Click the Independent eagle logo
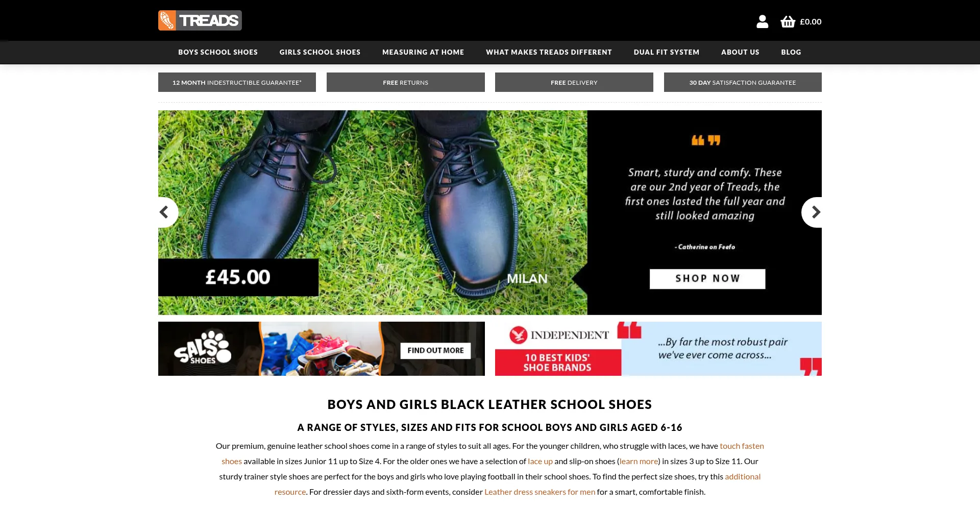 tap(518, 335)
